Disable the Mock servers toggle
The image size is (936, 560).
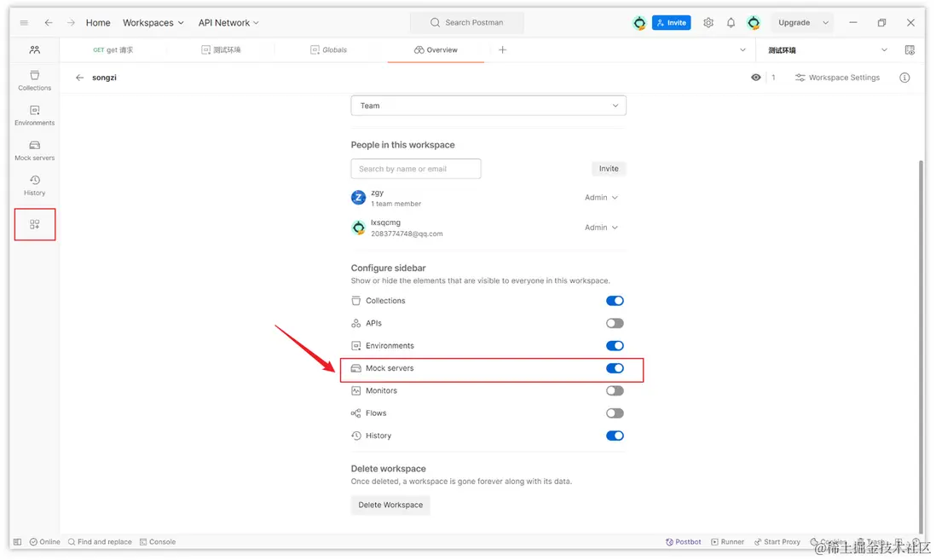coord(615,368)
